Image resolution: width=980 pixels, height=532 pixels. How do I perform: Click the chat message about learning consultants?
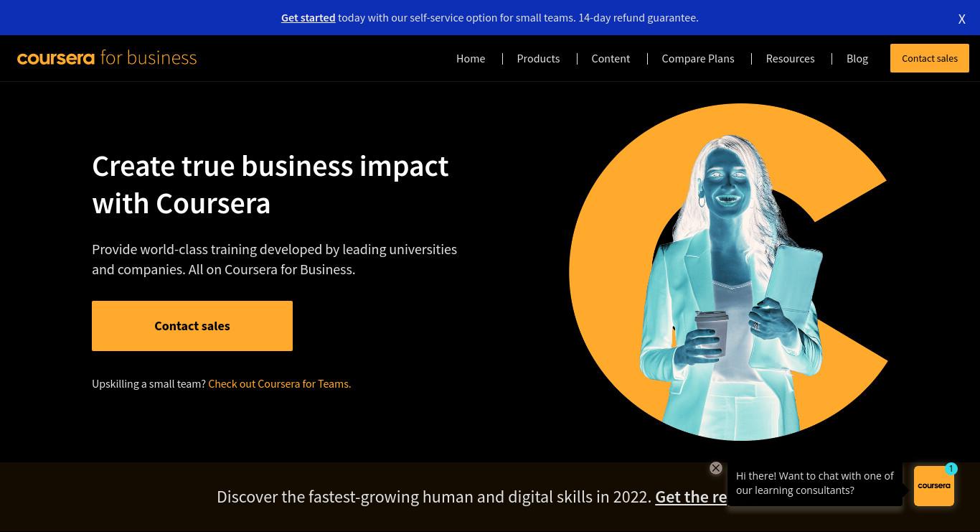point(815,483)
